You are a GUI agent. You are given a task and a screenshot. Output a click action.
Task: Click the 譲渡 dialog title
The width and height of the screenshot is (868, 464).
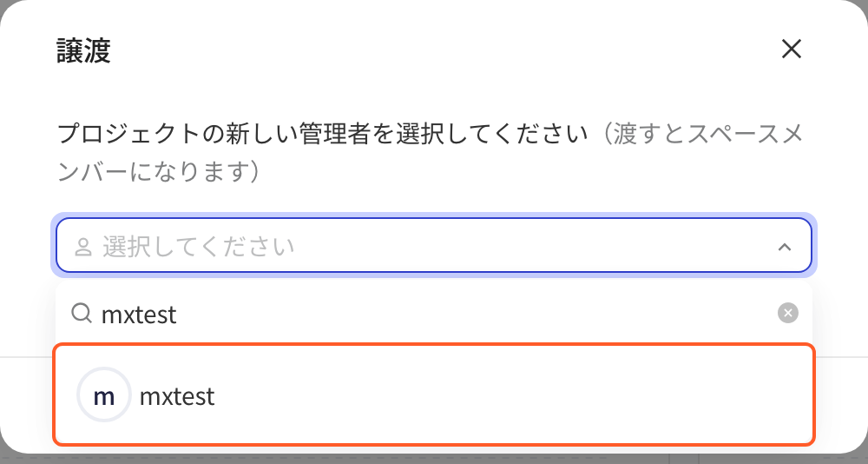point(83,50)
